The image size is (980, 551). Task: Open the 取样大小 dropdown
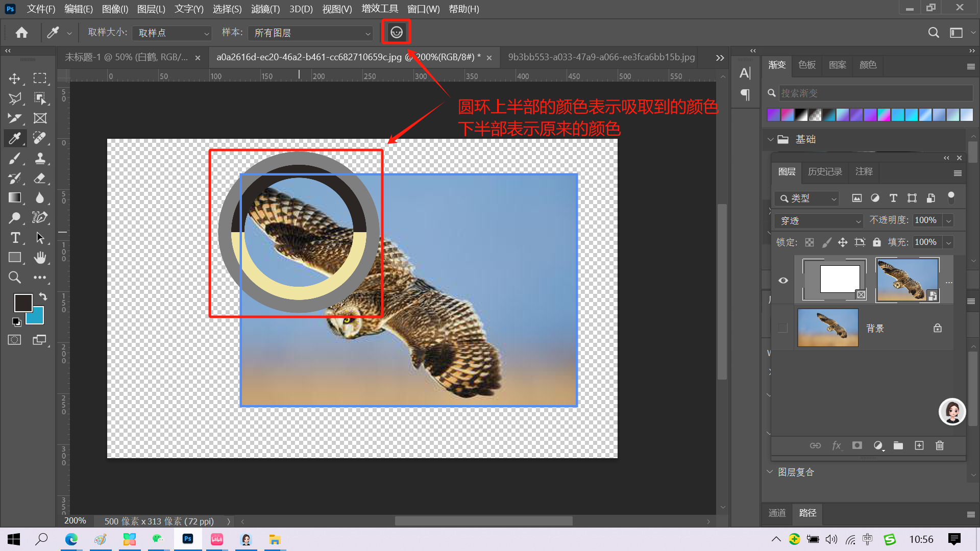click(x=171, y=33)
